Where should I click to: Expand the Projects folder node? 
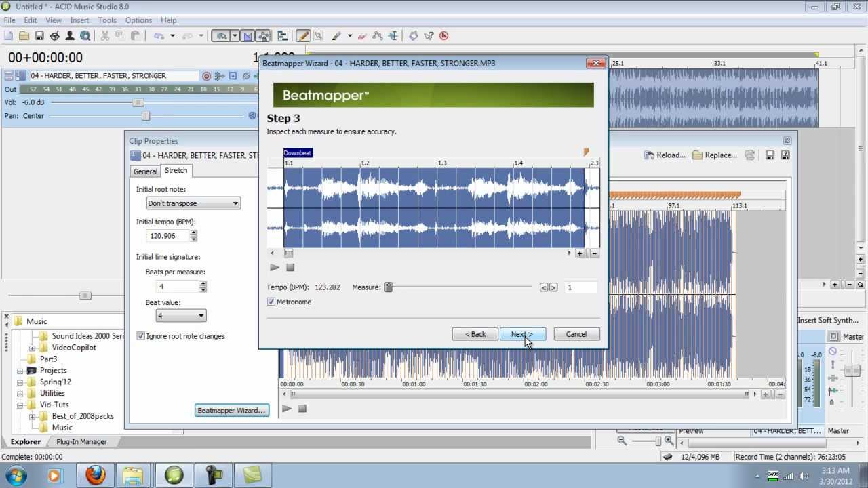click(x=20, y=371)
